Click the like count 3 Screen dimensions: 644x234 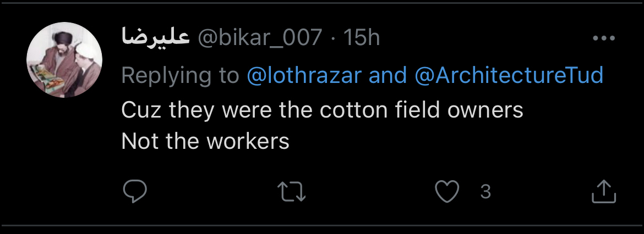(485, 192)
